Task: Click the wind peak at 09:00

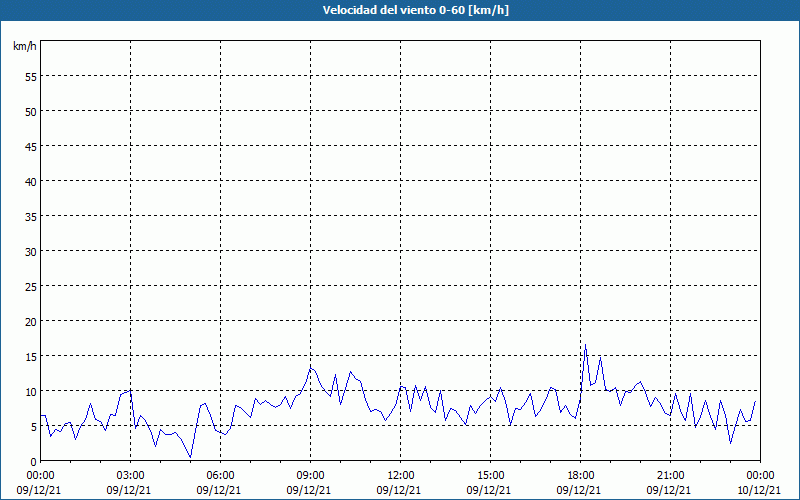Action: pos(311,368)
